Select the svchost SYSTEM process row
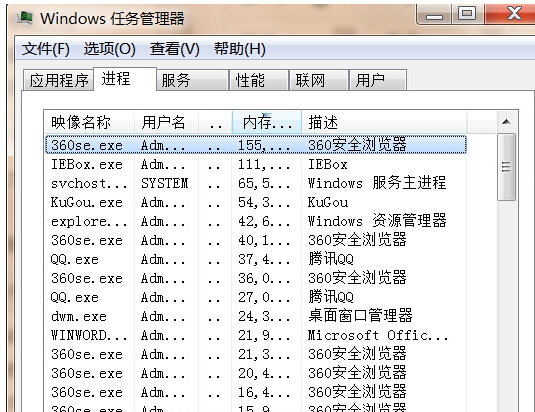Viewport: 535px width, 412px height. coord(256,183)
